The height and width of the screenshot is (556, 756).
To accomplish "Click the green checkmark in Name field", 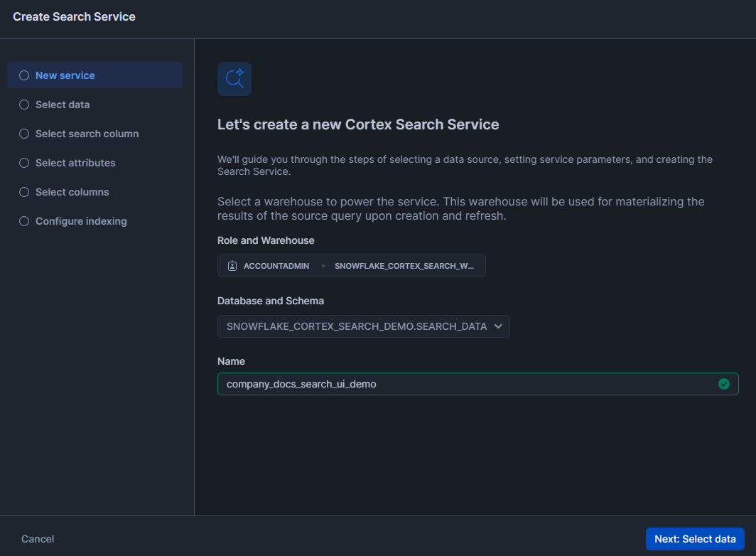I will 723,384.
